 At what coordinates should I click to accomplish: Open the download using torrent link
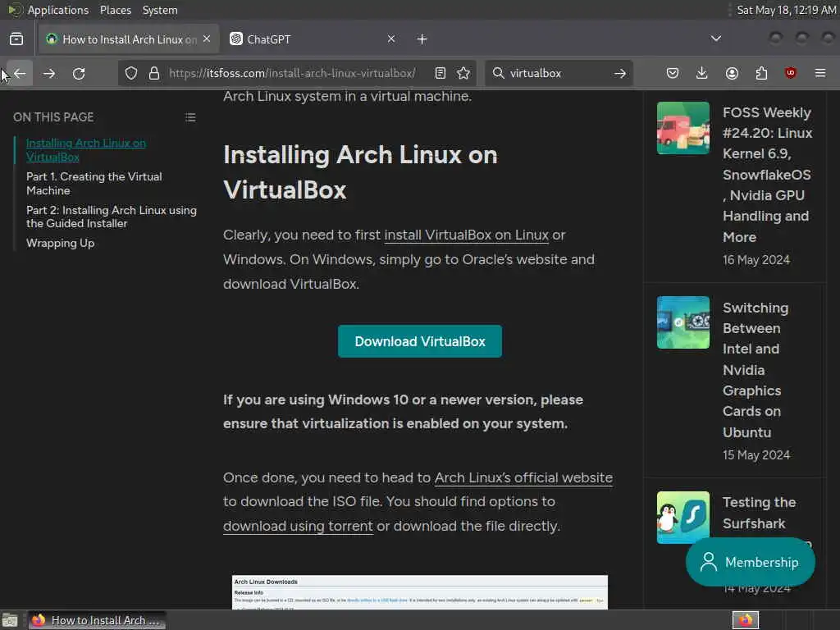[298, 526]
